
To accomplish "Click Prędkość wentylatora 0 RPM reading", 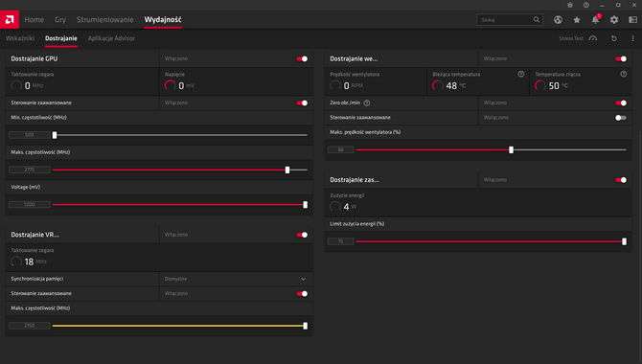I will pos(346,85).
